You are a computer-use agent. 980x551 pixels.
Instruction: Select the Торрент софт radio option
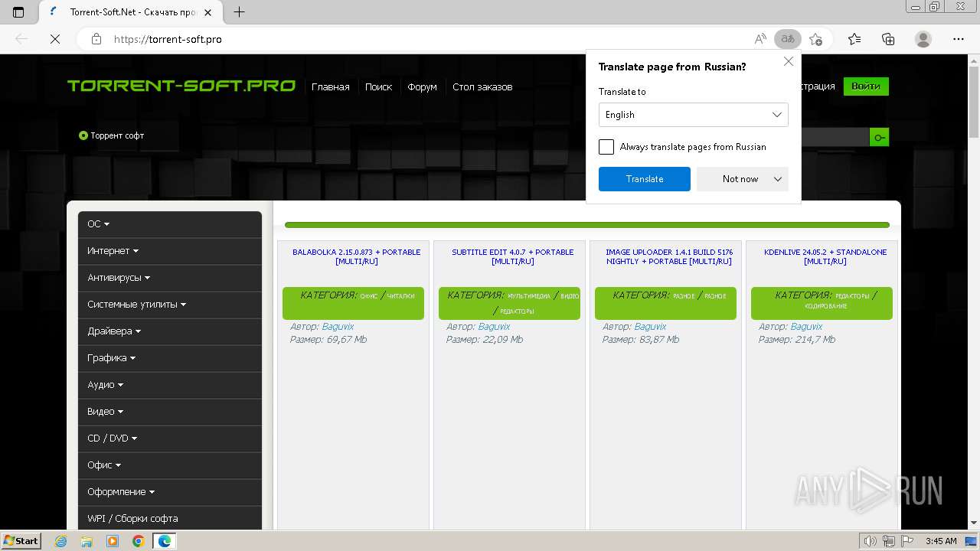[83, 135]
